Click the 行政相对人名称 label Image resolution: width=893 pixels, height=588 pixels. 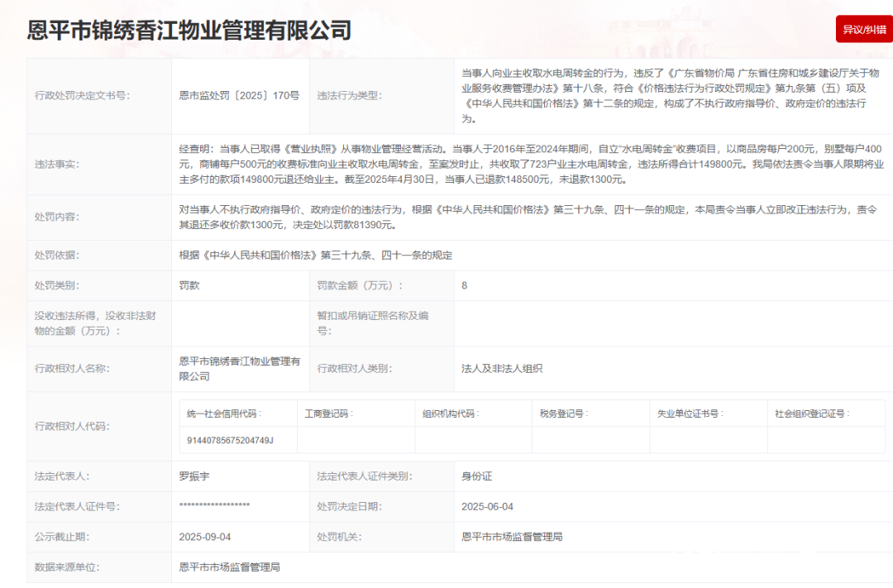(x=72, y=369)
